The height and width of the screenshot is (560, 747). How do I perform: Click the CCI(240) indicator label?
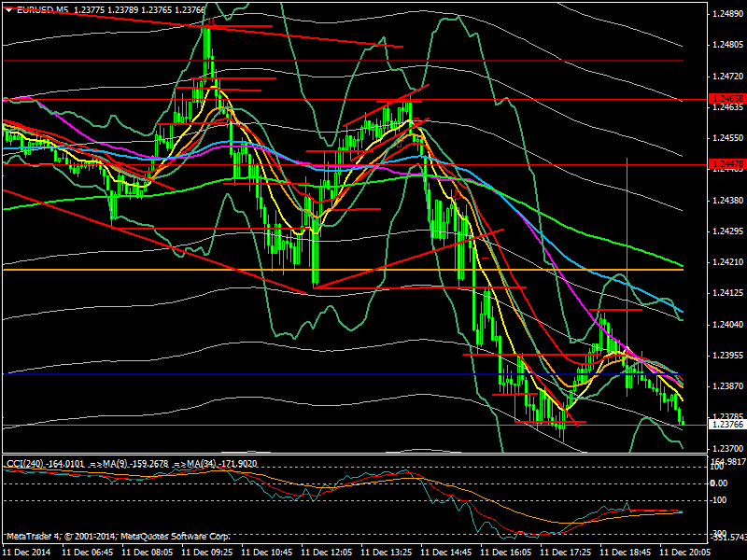pos(25,463)
